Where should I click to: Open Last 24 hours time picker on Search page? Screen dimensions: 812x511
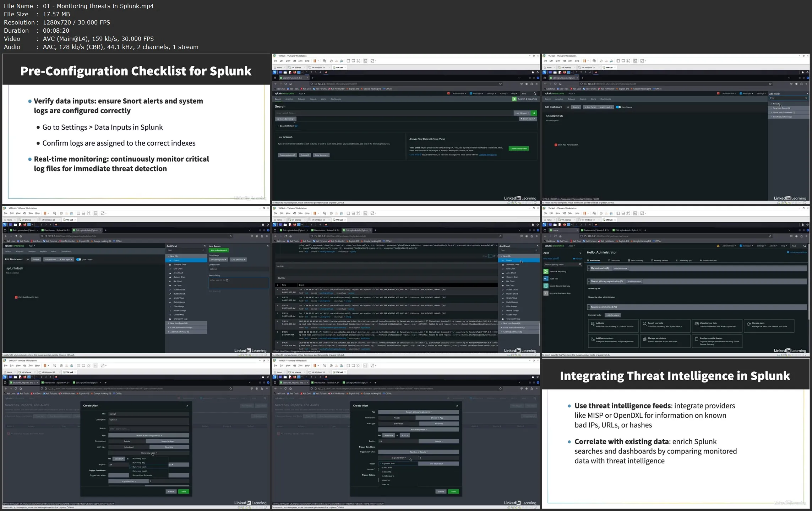[x=522, y=113]
